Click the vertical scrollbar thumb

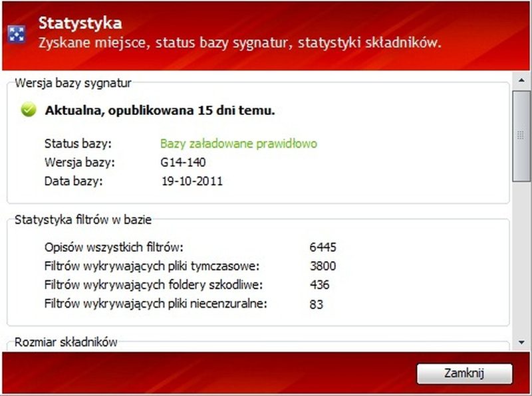521,136
